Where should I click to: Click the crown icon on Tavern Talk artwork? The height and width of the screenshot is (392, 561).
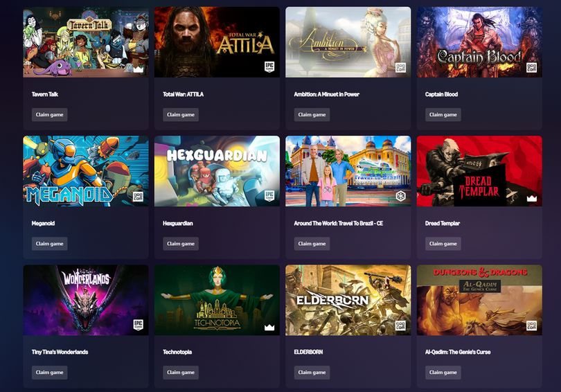tap(138, 69)
